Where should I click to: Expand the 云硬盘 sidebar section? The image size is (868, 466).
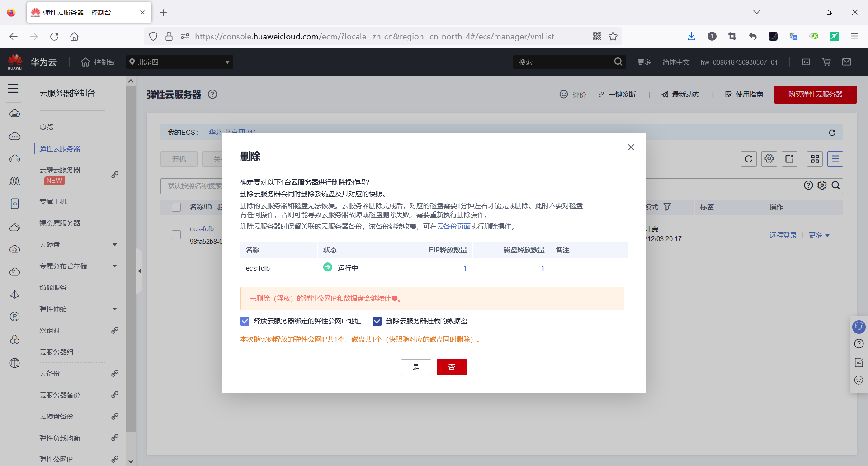point(79,244)
